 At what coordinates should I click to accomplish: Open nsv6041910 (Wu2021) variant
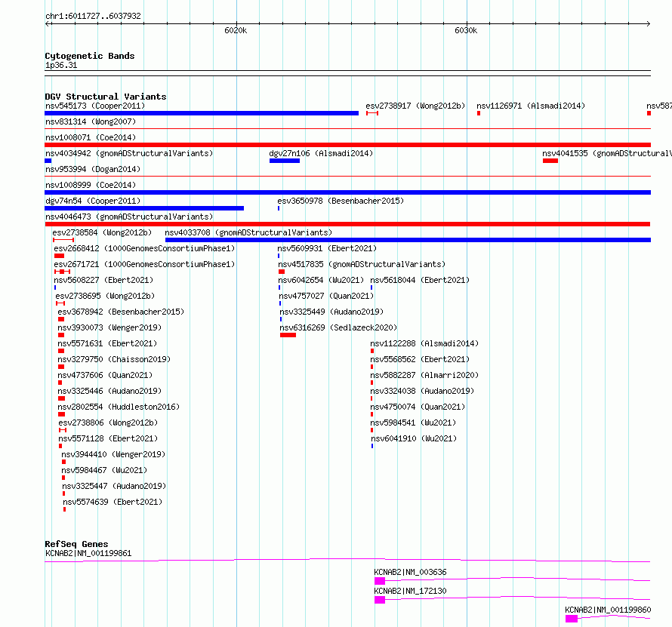click(x=414, y=438)
